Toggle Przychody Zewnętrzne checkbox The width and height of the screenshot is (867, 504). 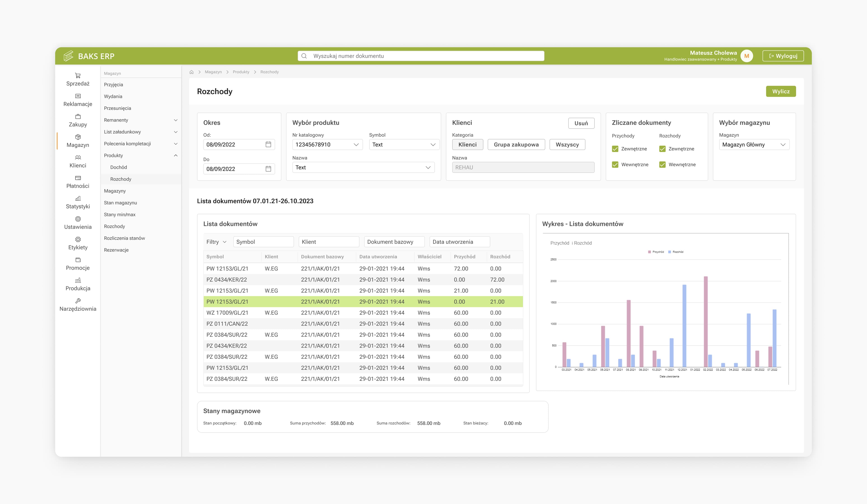point(615,149)
